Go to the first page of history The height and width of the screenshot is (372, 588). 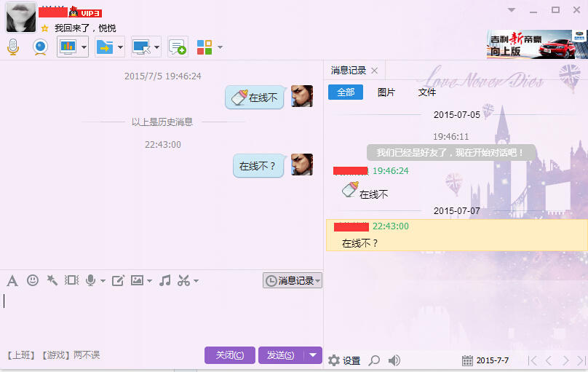coord(532,360)
